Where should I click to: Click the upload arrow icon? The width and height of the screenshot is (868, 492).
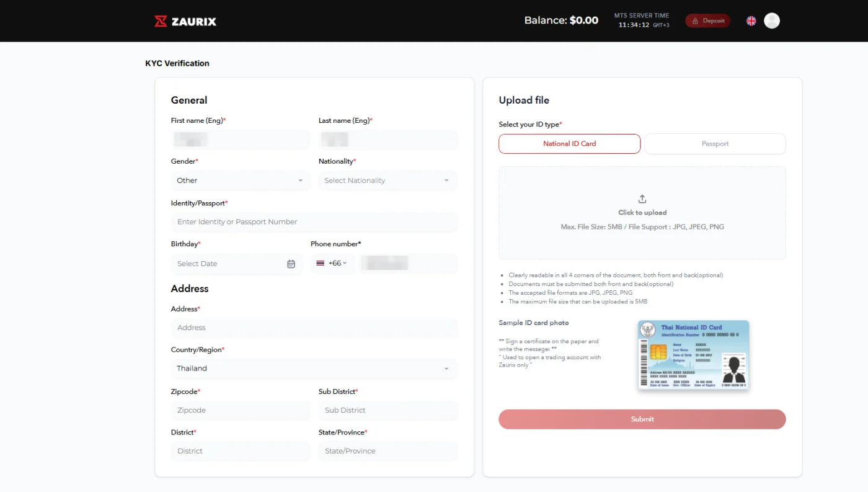point(642,199)
